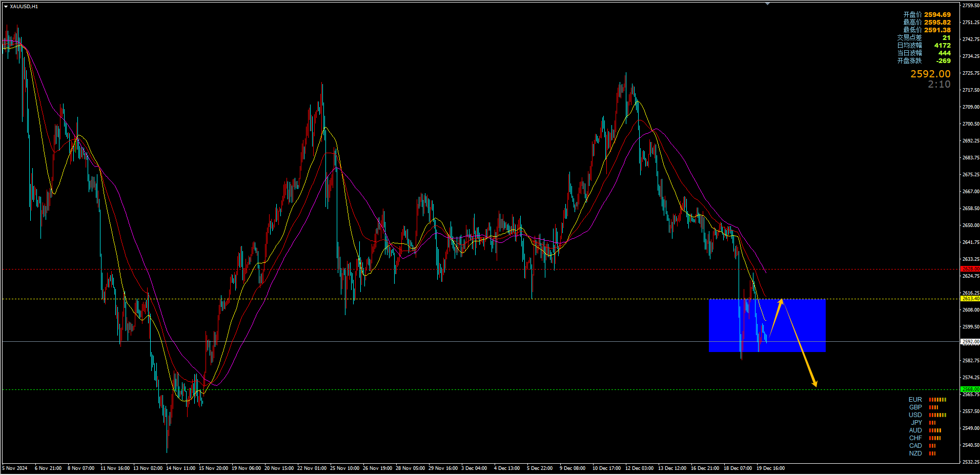Click the EUR currency strength label
Image resolution: width=980 pixels, height=475 pixels.
915,400
